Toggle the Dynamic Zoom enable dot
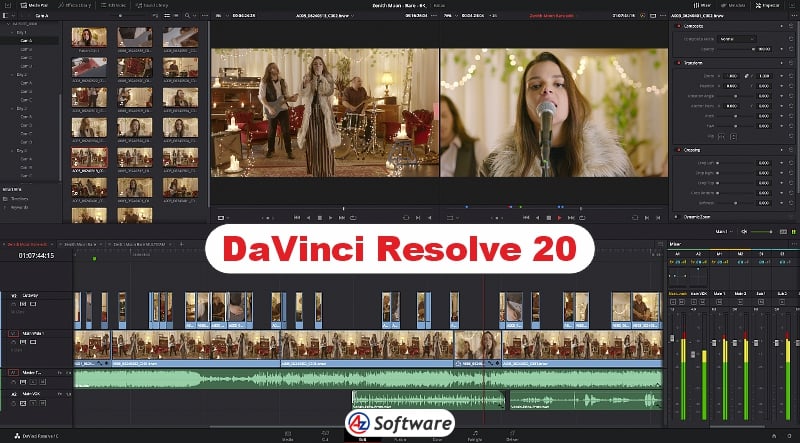 [677, 217]
